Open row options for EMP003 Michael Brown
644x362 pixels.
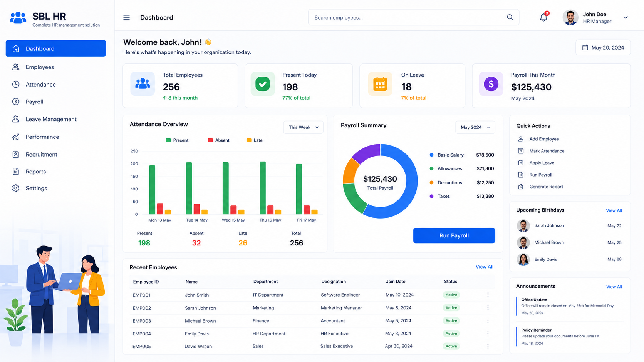tap(488, 320)
